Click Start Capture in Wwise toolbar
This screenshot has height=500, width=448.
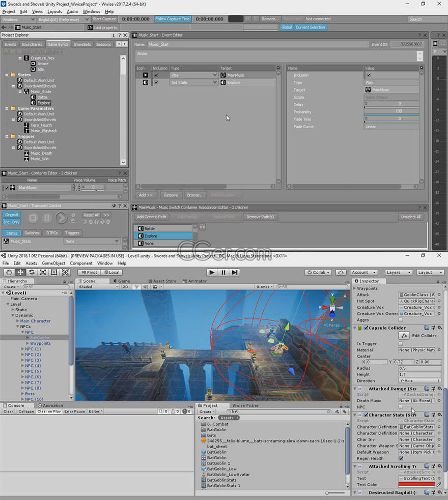point(104,19)
